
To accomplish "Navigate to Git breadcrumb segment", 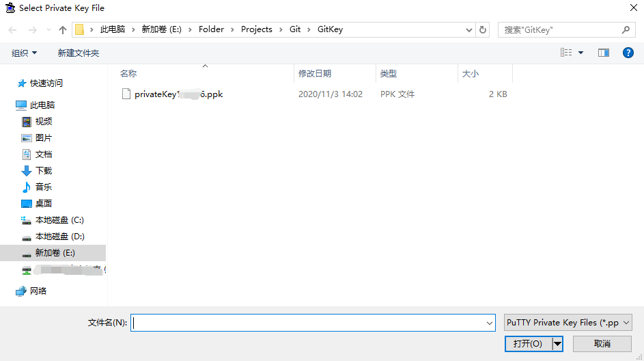I will (295, 29).
